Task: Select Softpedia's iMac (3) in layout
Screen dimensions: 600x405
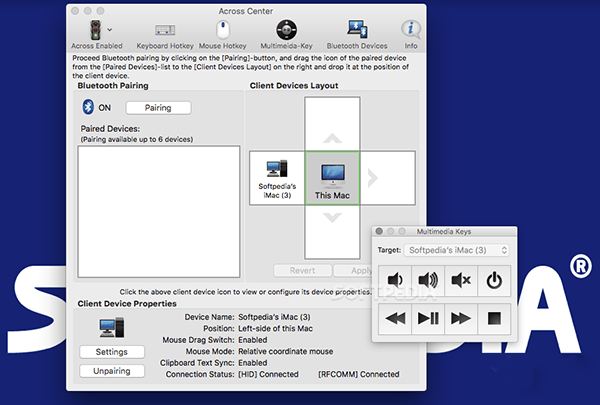Action: 277,178
